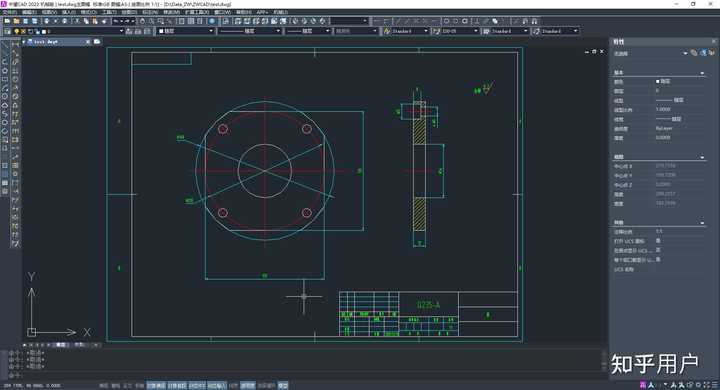
Task: Select the Polygon tool in the draw toolbar
Action: point(5,70)
